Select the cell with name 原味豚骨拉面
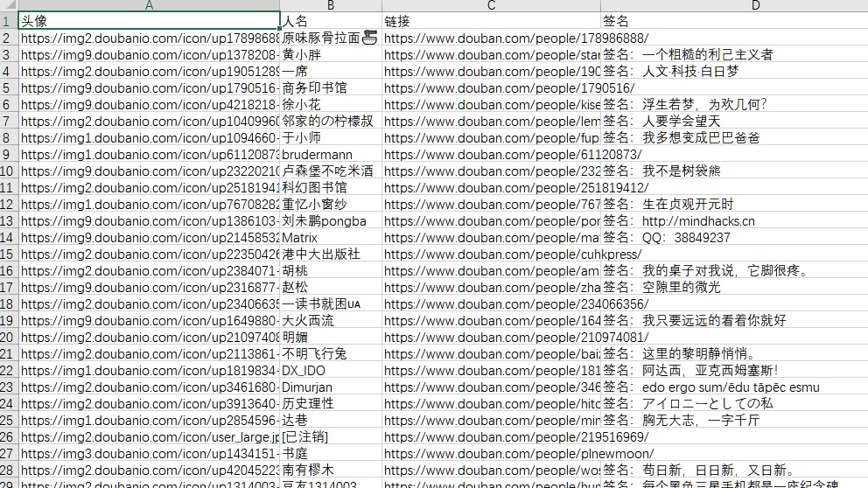Image resolution: width=868 pixels, height=488 pixels. click(x=331, y=38)
